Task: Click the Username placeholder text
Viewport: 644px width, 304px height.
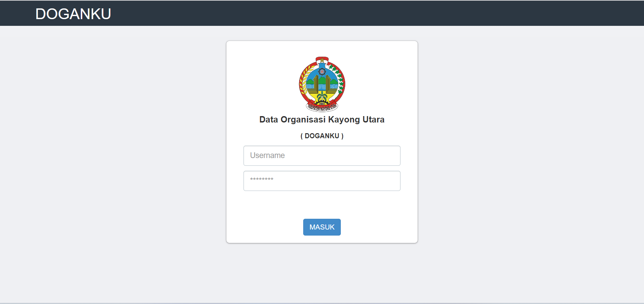Action: (267, 155)
